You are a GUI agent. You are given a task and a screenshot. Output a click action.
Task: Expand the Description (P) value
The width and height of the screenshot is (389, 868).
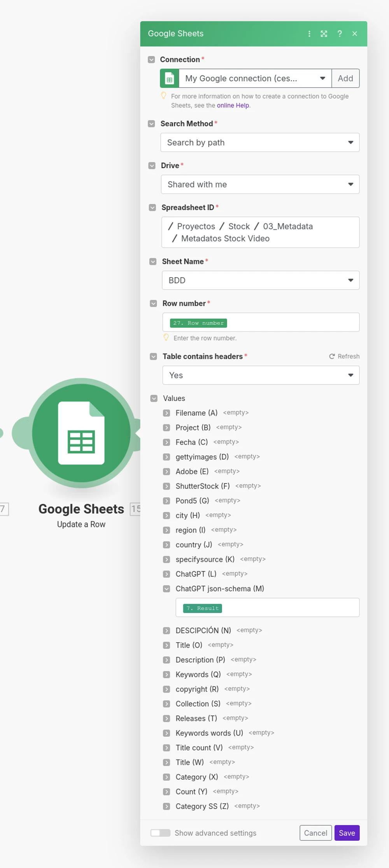[166, 660]
